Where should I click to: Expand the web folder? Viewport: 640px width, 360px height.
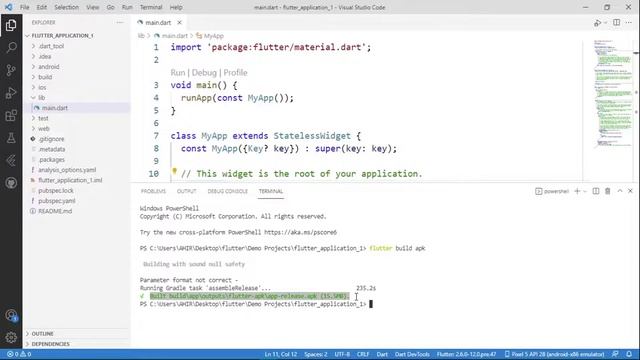click(x=44, y=129)
